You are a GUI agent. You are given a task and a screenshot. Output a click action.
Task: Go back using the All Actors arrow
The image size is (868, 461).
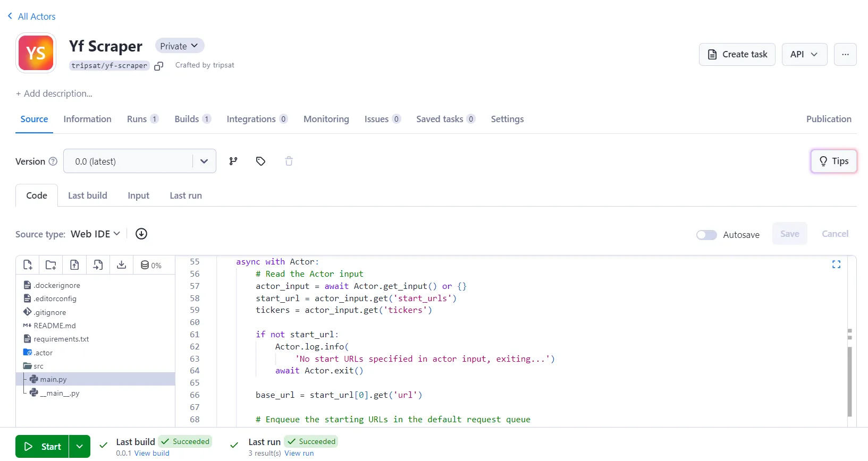(x=10, y=16)
